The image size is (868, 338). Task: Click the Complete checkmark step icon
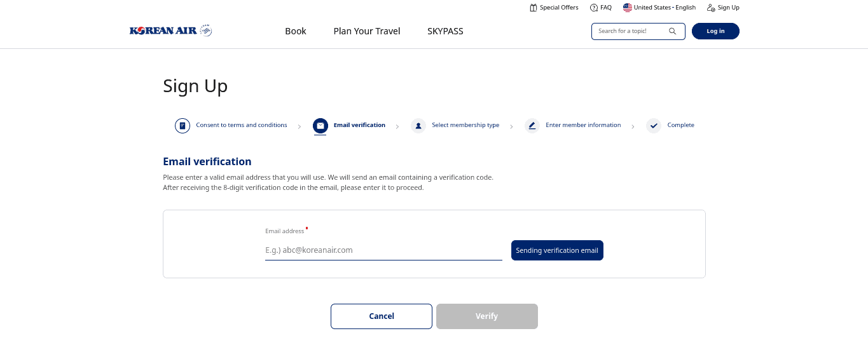[654, 126]
